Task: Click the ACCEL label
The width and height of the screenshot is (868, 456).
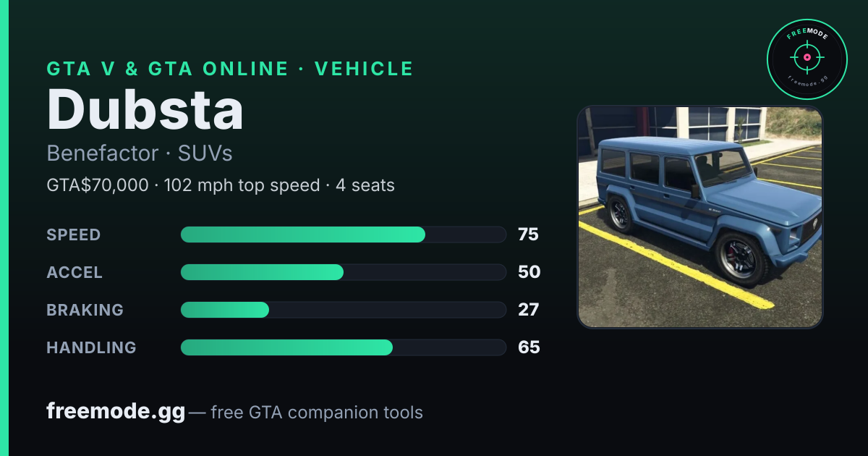Action: tap(75, 272)
